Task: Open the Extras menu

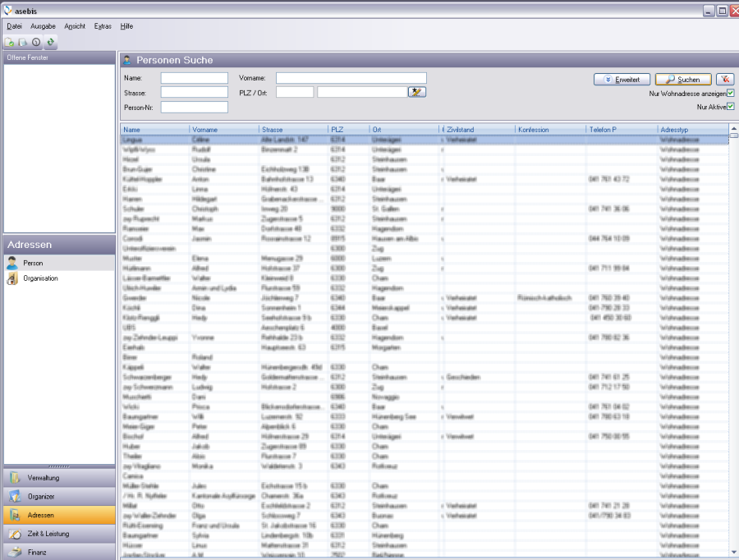Action: pyautogui.click(x=103, y=26)
